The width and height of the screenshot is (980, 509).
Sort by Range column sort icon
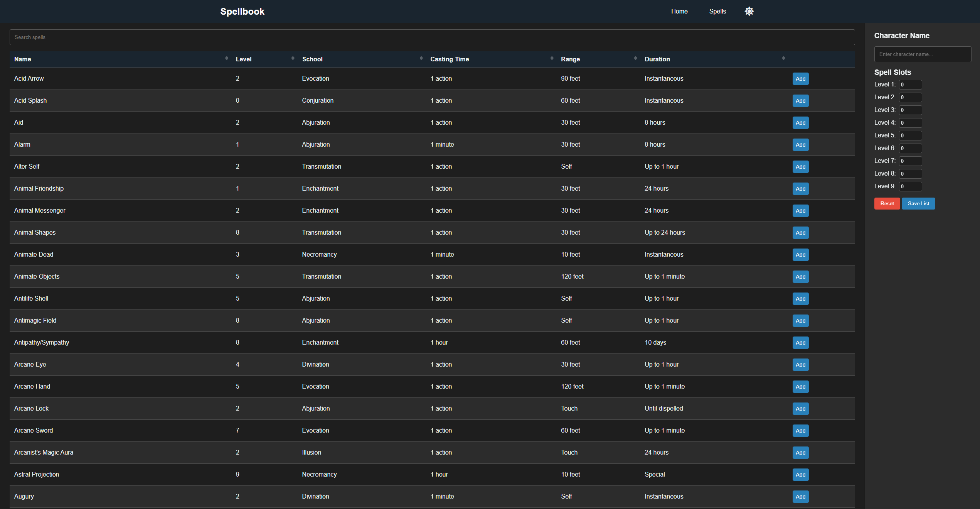click(x=635, y=58)
